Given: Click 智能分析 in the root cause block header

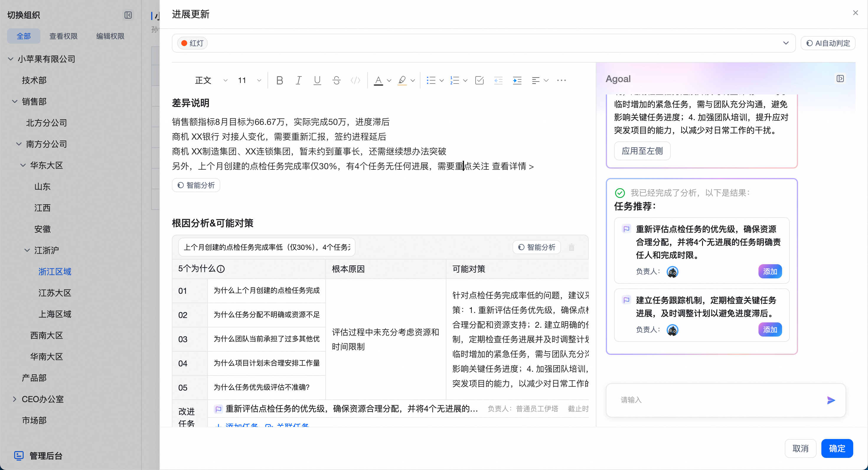Looking at the screenshot, I should [536, 247].
